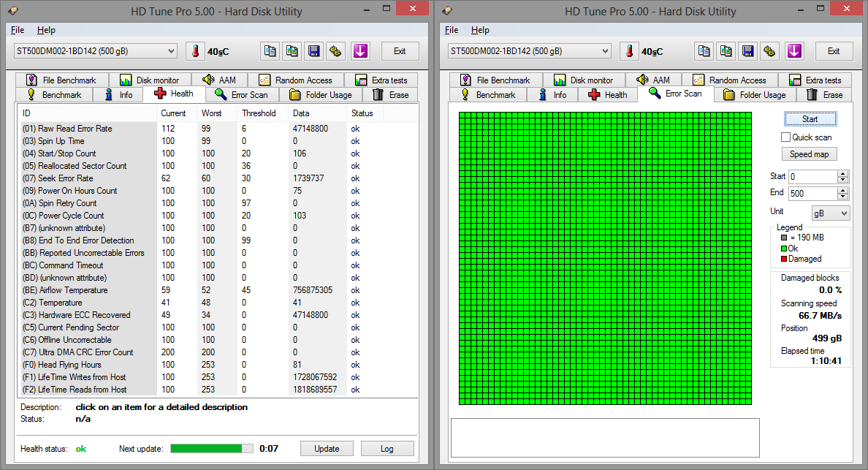
Task: Enable the Quick scan checkbox
Action: pyautogui.click(x=785, y=137)
